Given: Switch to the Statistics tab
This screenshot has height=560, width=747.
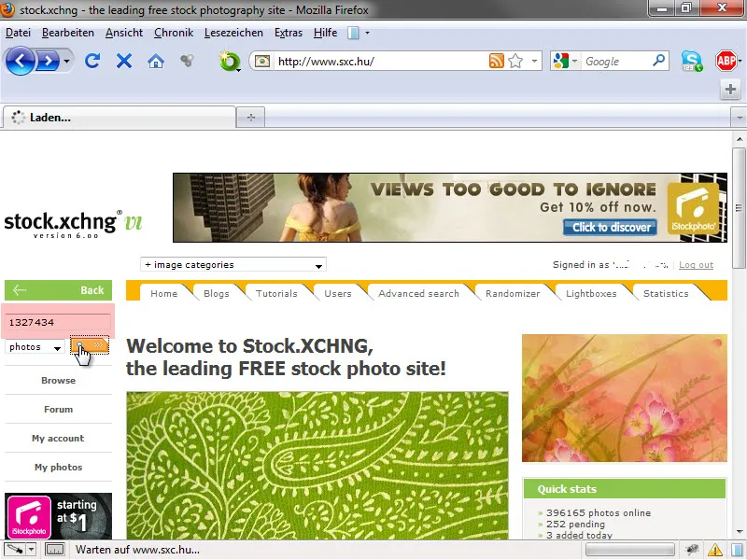Looking at the screenshot, I should pos(666,293).
